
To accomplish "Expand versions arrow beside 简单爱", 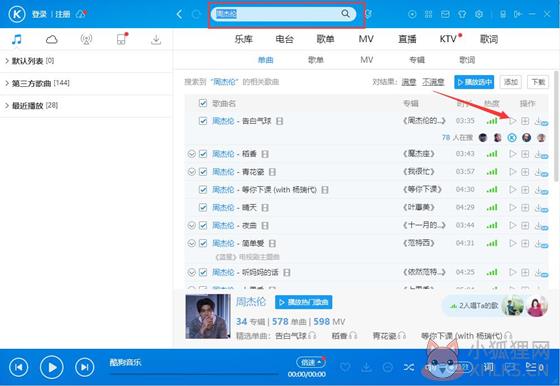I will pyautogui.click(x=191, y=243).
